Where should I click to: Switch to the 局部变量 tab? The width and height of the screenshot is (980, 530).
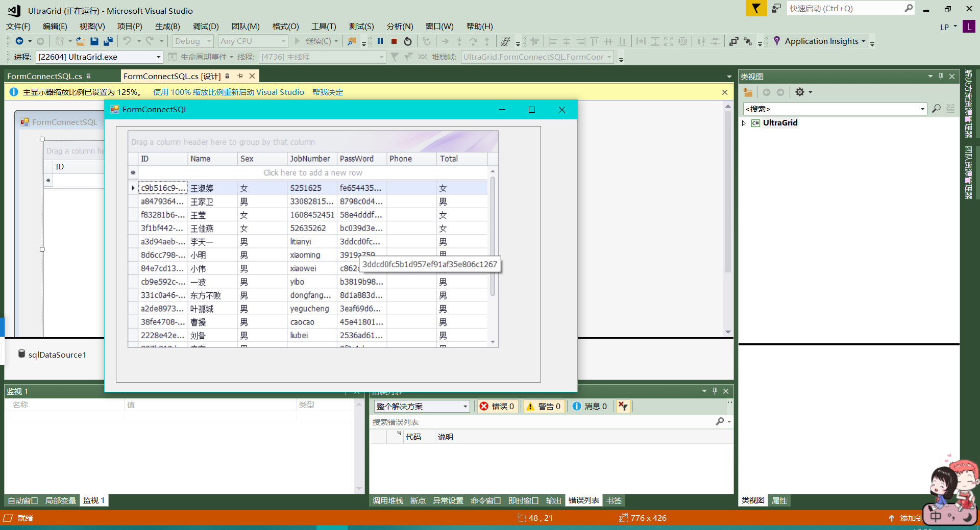point(61,500)
